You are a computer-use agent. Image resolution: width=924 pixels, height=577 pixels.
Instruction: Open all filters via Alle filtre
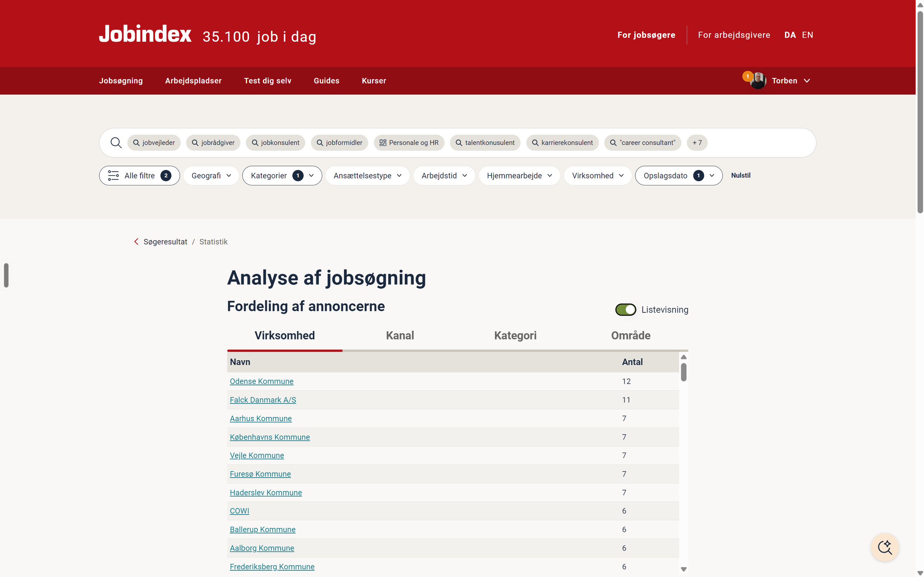139,175
